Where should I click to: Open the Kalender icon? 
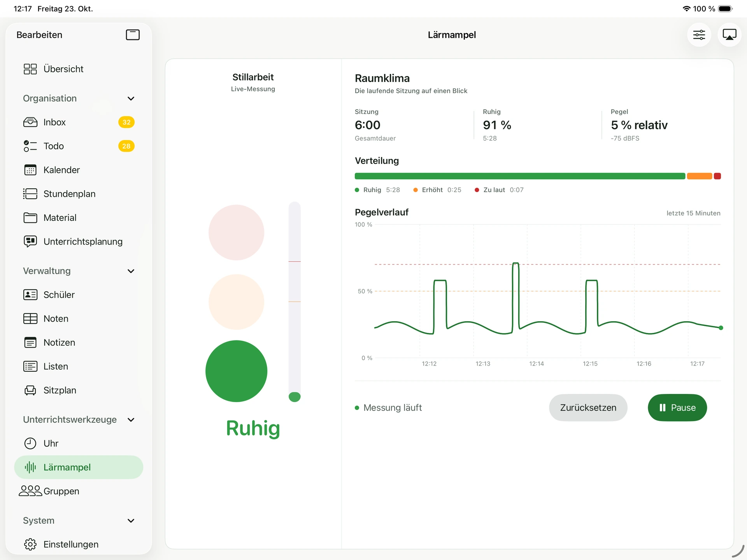[30, 170]
